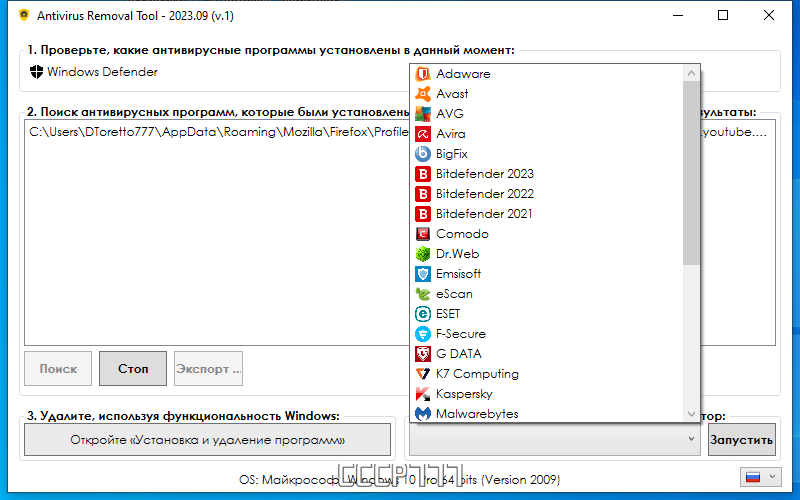Image resolution: width=800 pixels, height=500 pixels.
Task: Pick AVG from the antivirus list
Action: click(546, 114)
